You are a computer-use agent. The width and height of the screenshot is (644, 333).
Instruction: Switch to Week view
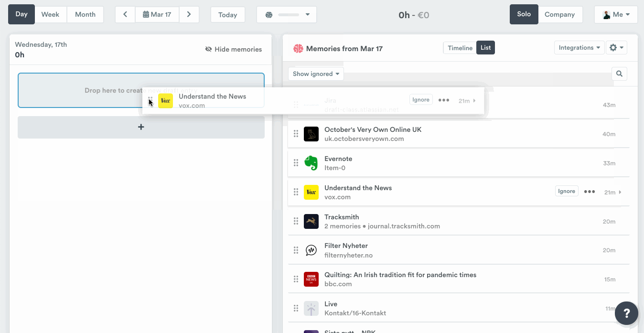click(x=50, y=14)
